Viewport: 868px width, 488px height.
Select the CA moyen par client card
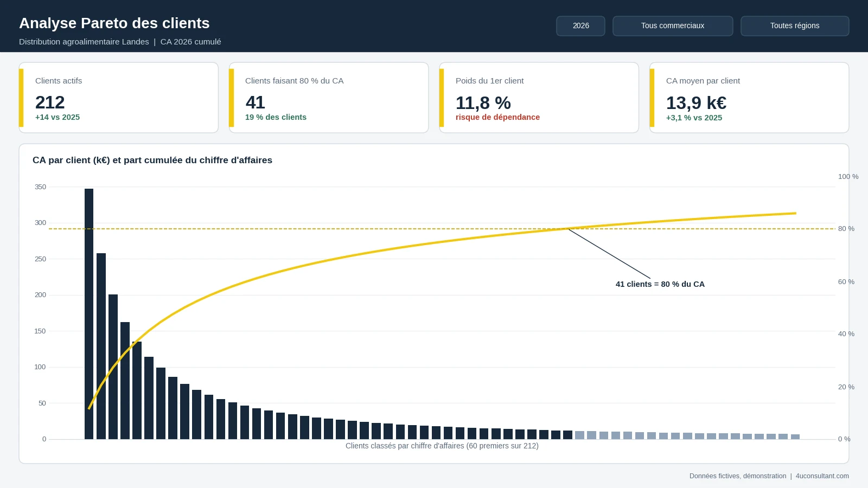pos(749,98)
